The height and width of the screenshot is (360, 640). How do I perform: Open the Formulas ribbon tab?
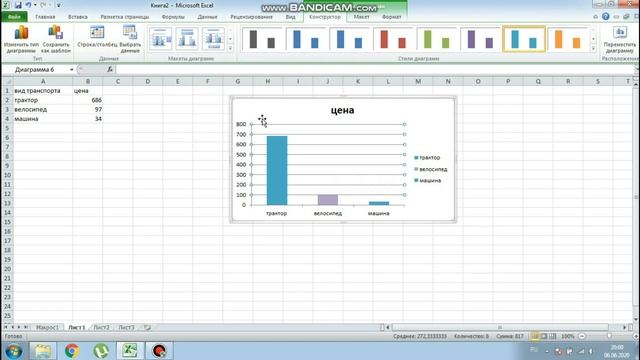[173, 17]
